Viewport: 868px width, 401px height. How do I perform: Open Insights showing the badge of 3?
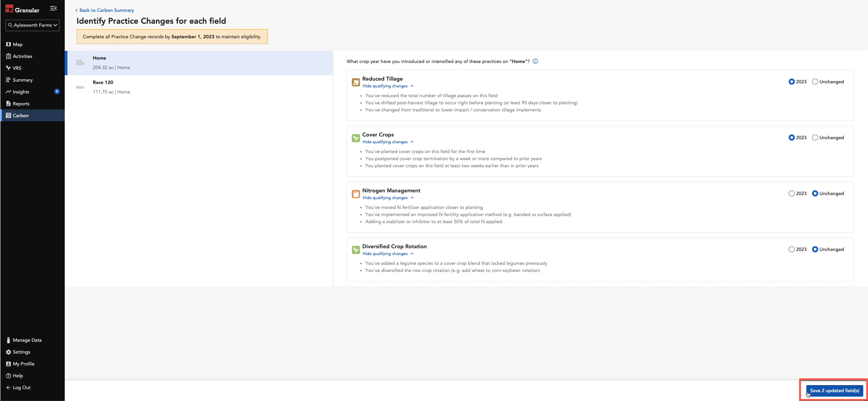21,92
